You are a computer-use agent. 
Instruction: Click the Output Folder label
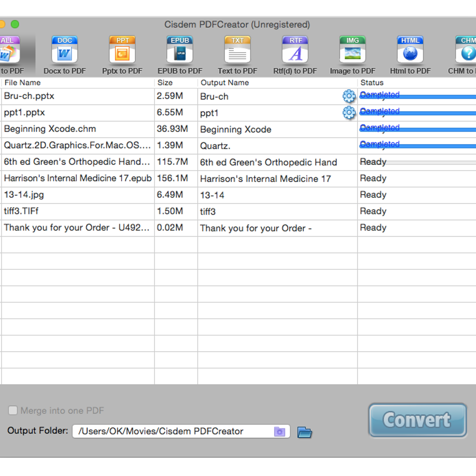[x=38, y=430]
